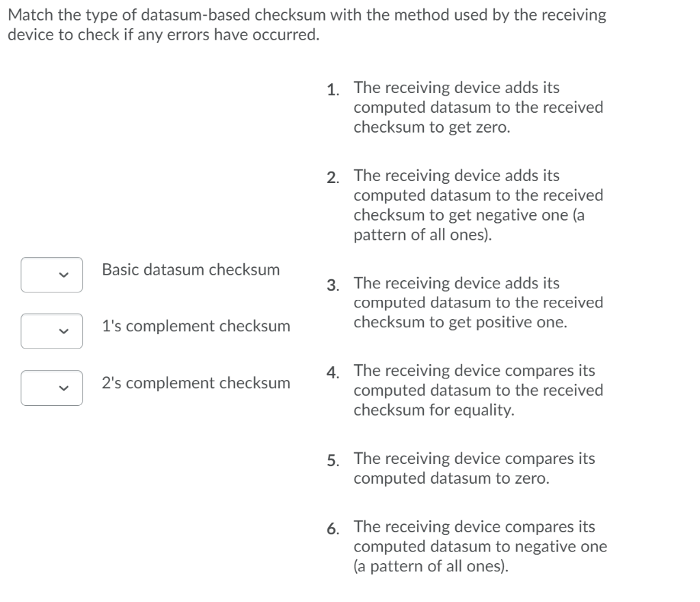
Task: Select the 2's complement checksum label
Action: click(x=196, y=383)
